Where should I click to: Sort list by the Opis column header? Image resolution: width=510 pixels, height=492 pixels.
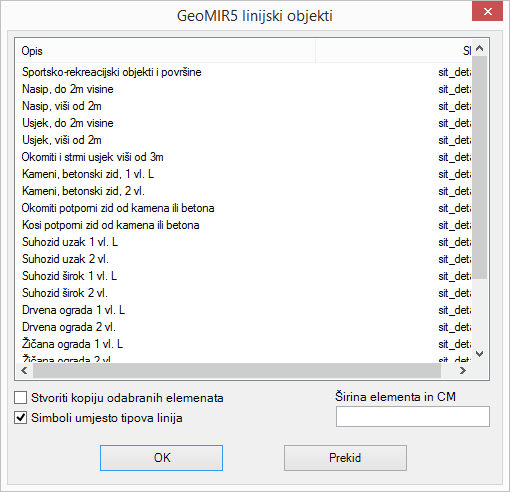(x=166, y=51)
